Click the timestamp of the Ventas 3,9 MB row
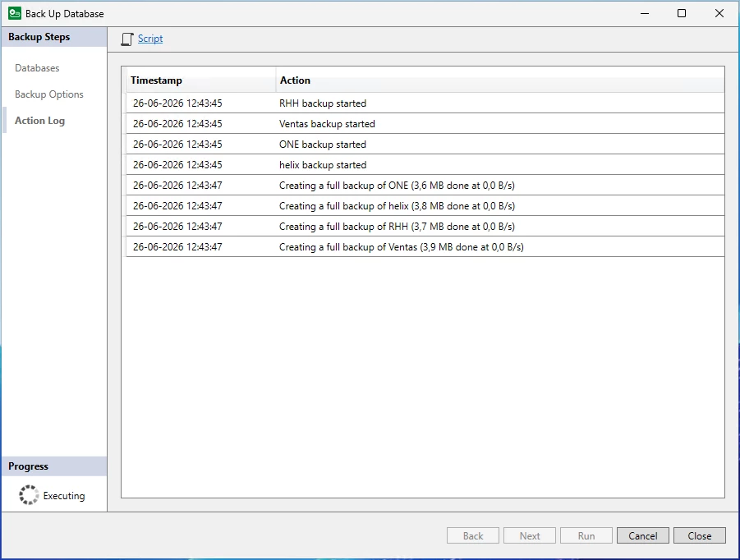This screenshot has width=740, height=560. point(177,246)
